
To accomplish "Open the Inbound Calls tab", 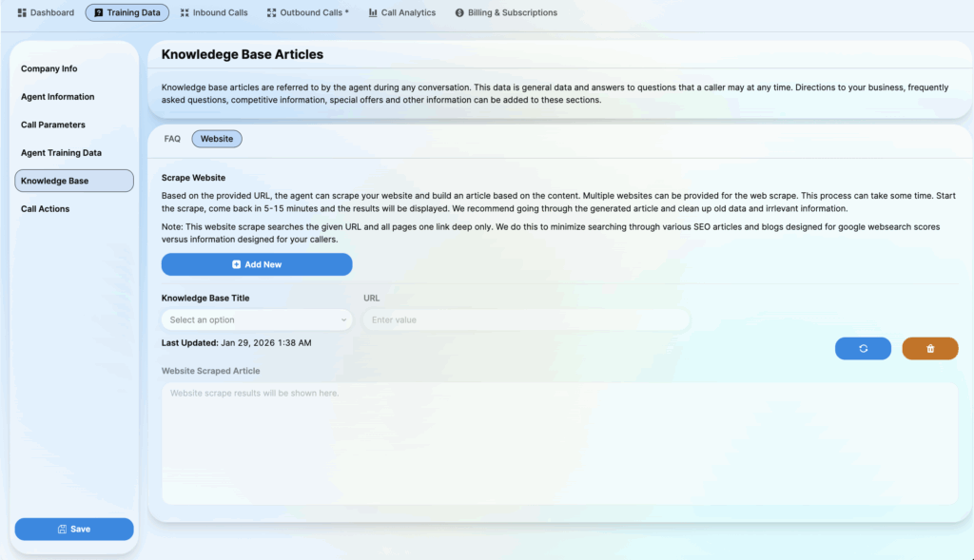I will click(214, 13).
